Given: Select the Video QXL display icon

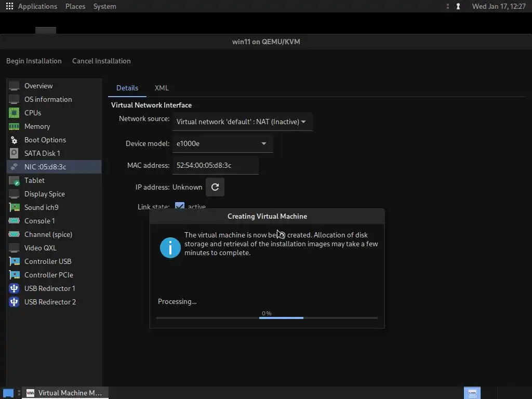Looking at the screenshot, I should coord(14,248).
